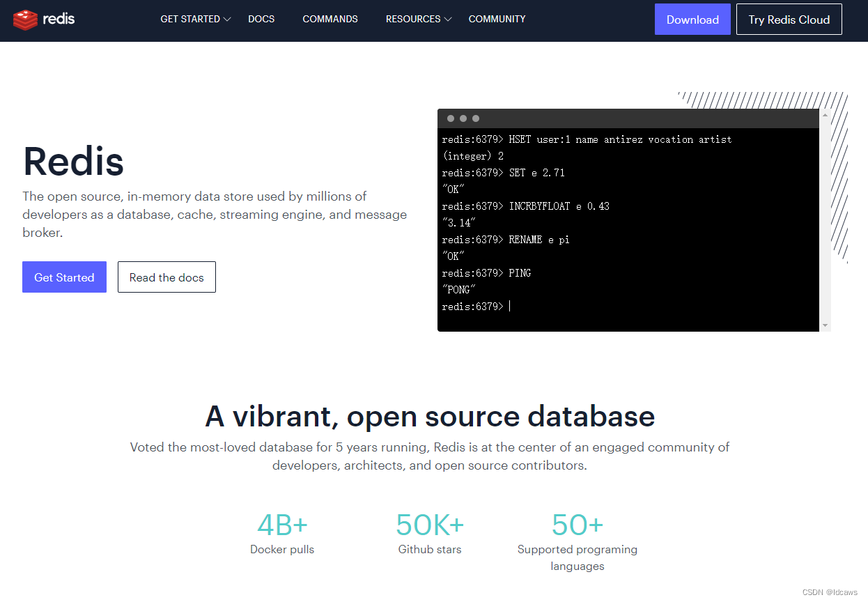Viewport: 868px width, 602px height.
Task: Click the Download button
Action: click(x=692, y=20)
